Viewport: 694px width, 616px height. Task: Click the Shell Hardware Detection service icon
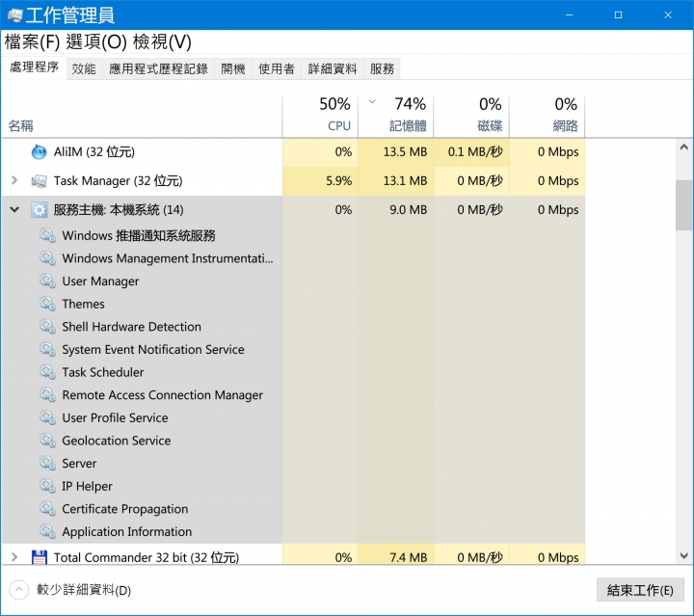47,327
